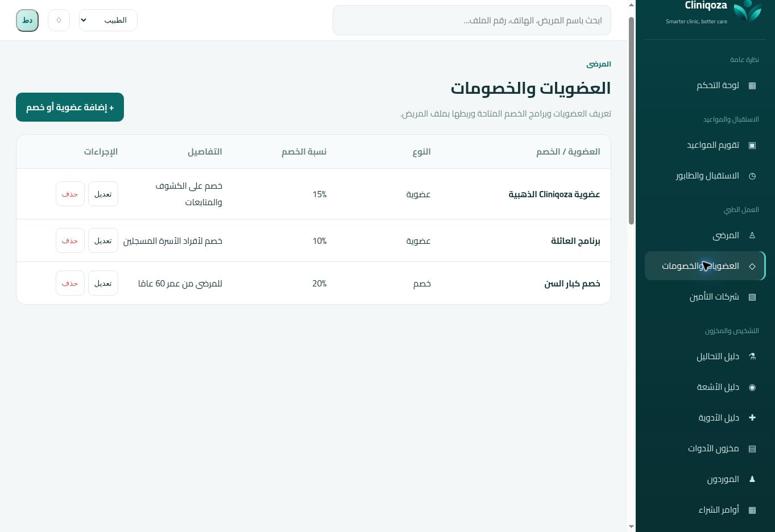Navigate to دليل الأدوية
This screenshot has height=532, width=775.
705,418
